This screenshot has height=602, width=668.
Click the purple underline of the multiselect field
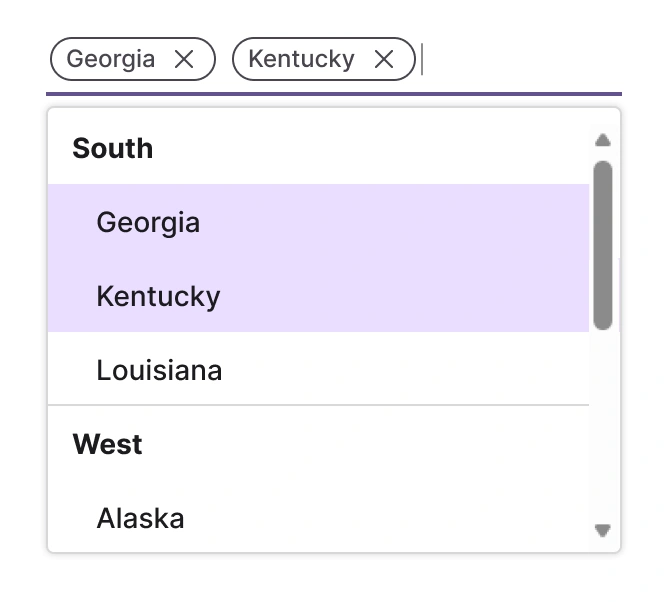pos(333,94)
